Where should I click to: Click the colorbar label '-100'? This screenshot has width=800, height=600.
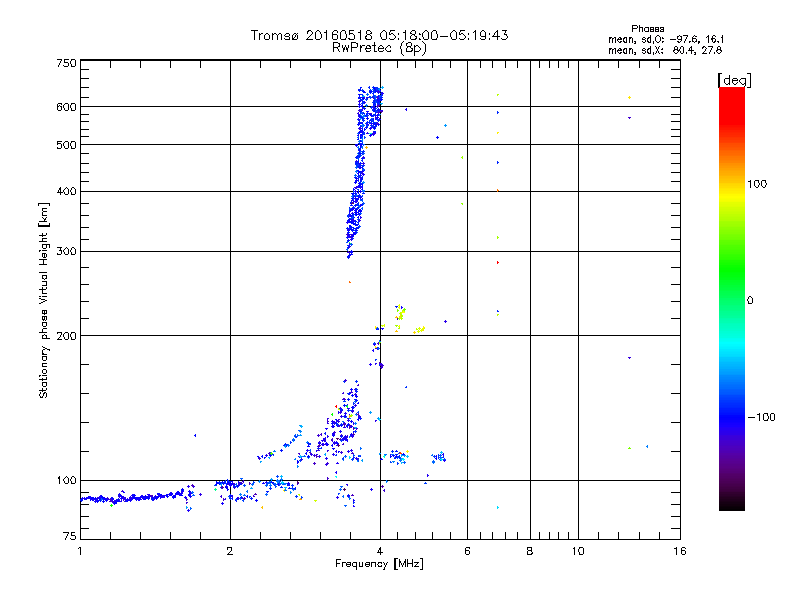coord(761,417)
